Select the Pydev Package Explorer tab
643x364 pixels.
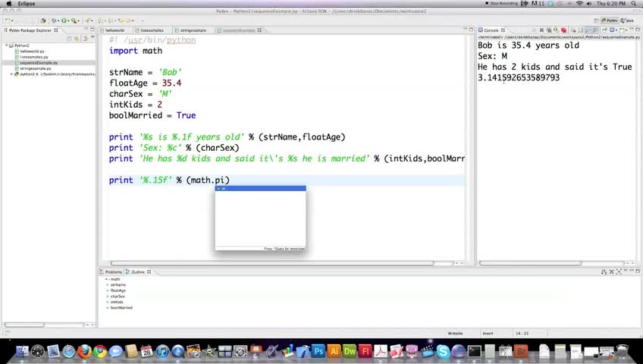[31, 30]
